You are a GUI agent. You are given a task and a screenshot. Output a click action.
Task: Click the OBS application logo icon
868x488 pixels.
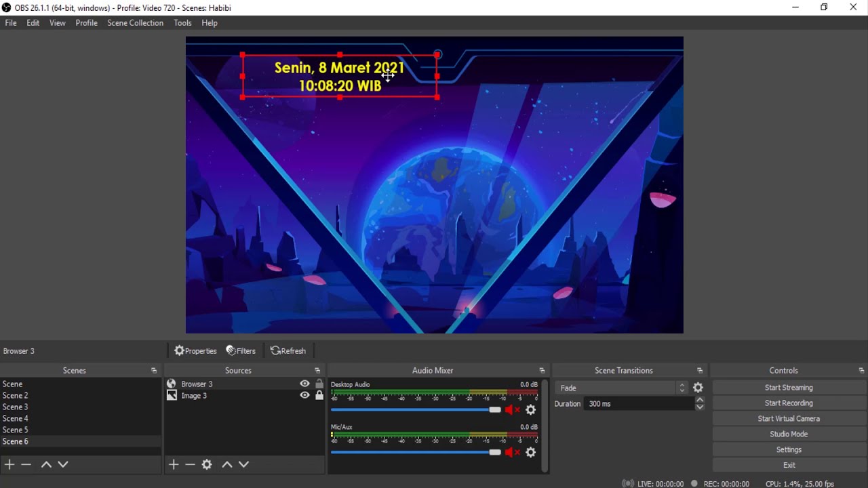[7, 7]
